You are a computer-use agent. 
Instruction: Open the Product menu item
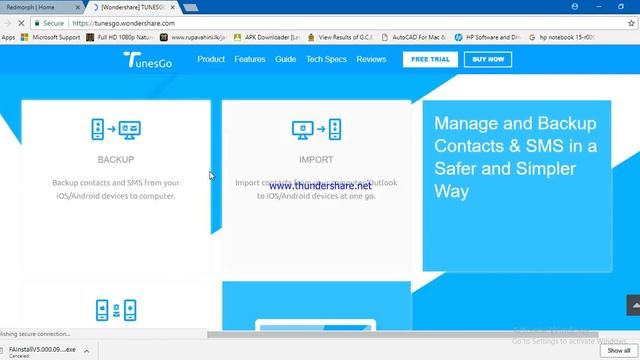pos(211,59)
